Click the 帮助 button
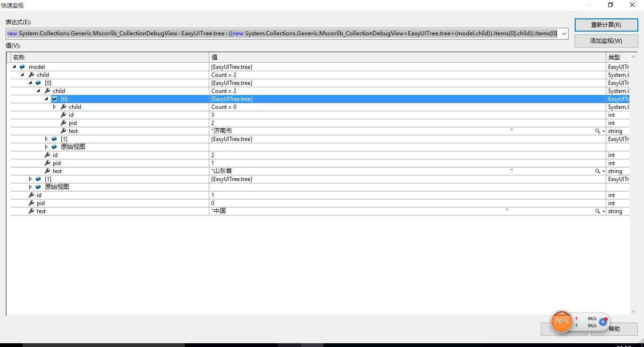This screenshot has width=644, height=347. 614,329
